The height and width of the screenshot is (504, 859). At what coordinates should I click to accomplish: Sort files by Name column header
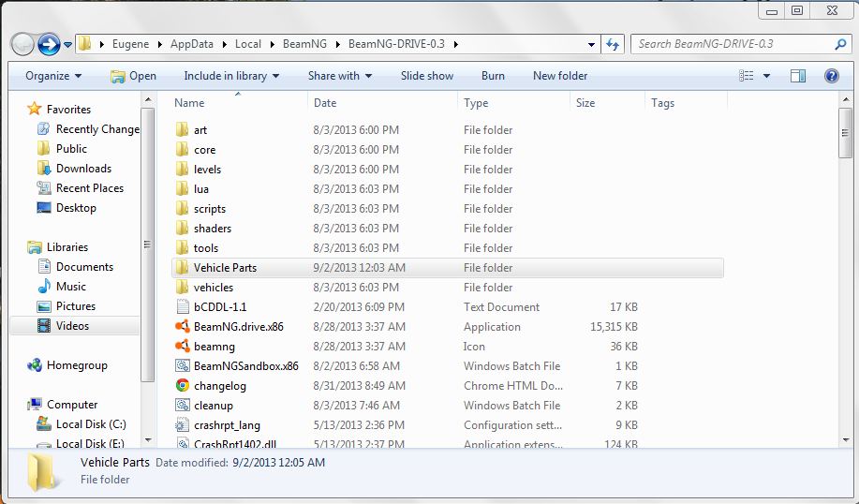(189, 103)
